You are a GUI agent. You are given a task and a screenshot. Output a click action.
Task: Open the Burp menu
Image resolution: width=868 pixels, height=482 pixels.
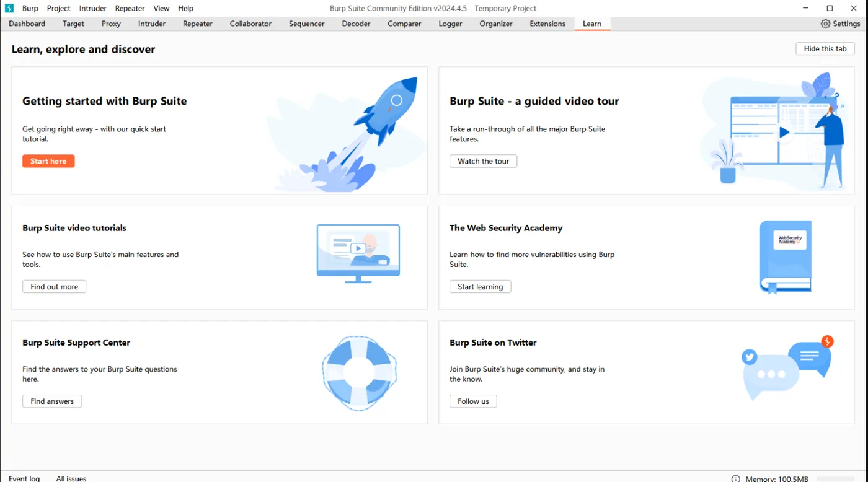(30, 8)
